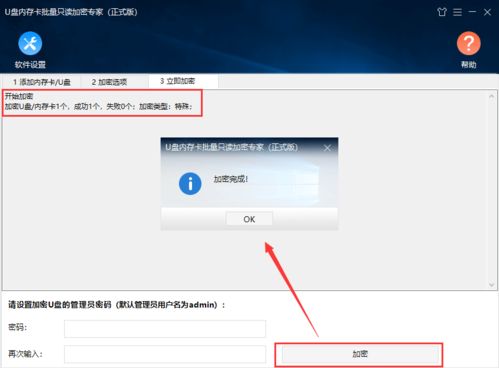This screenshot has height=368, width=499.
Task: Focus the 密码 input field
Action: click(165, 329)
